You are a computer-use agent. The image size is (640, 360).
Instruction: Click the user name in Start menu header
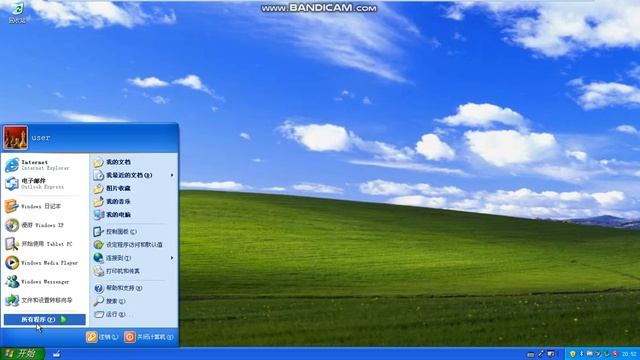(x=41, y=138)
